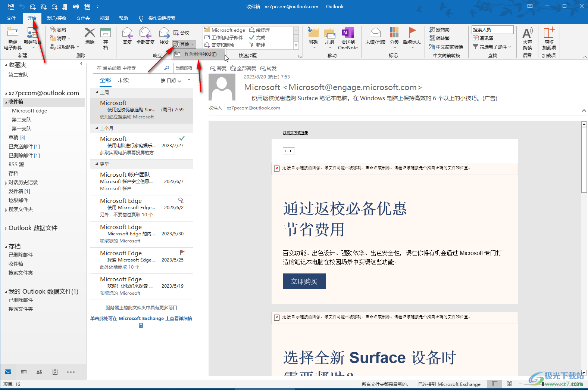Click the Categorize (分类) color icon
The image size is (588, 390).
(x=394, y=32)
